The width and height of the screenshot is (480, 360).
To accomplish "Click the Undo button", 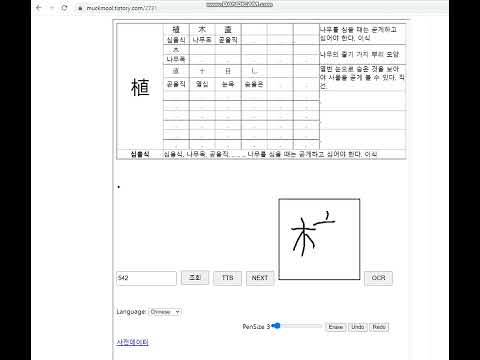I will (x=358, y=327).
